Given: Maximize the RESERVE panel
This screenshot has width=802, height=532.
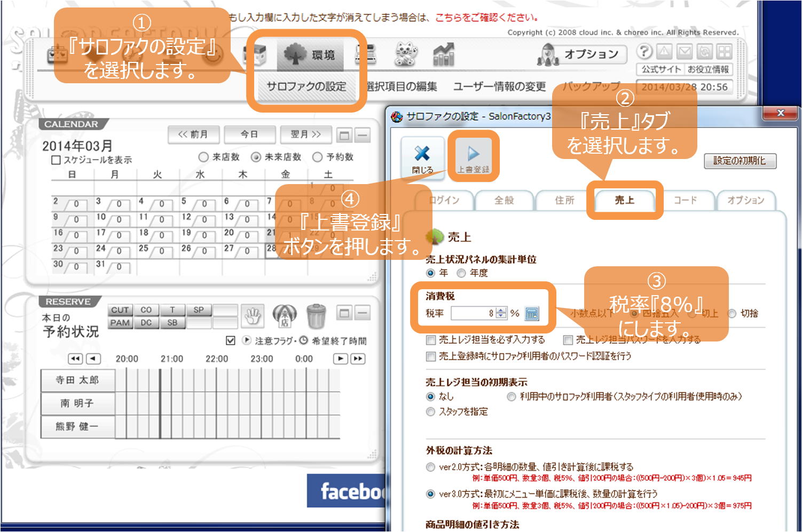Looking at the screenshot, I should tap(344, 313).
